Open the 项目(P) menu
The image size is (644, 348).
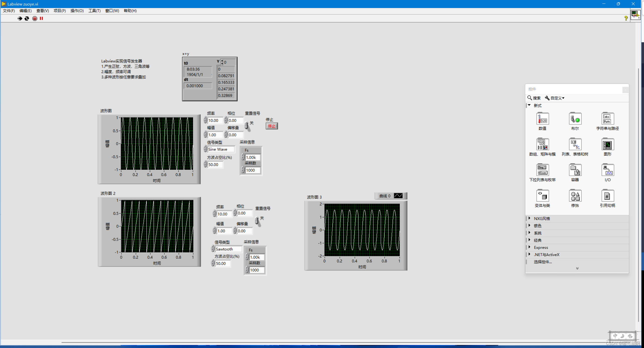click(x=60, y=11)
